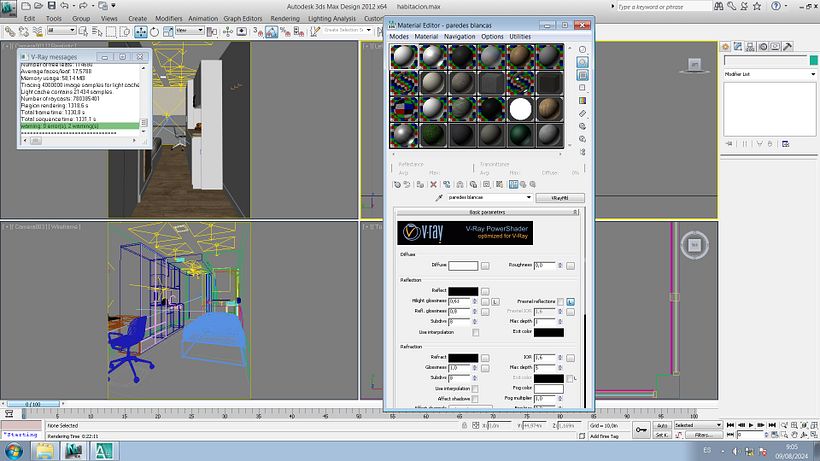This screenshot has height=461, width=820.
Task: Click the Reflect map slot button
Action: coord(485,291)
